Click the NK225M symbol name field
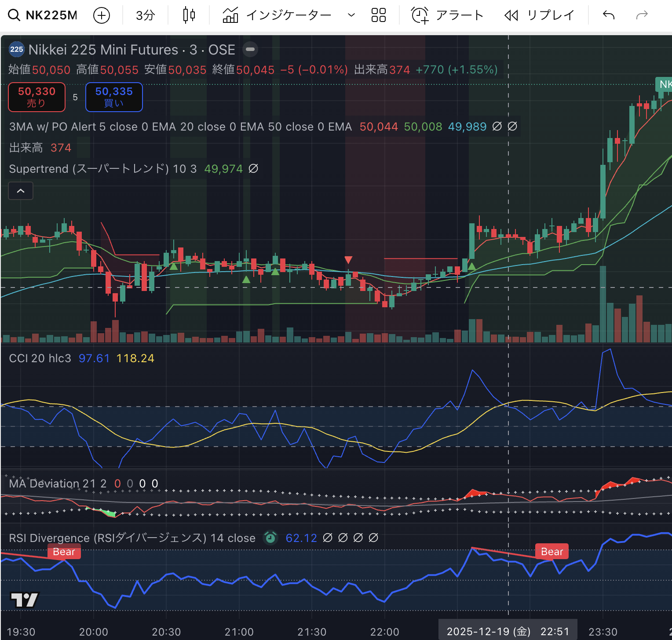Viewport: 672px width, 640px height. tap(51, 15)
